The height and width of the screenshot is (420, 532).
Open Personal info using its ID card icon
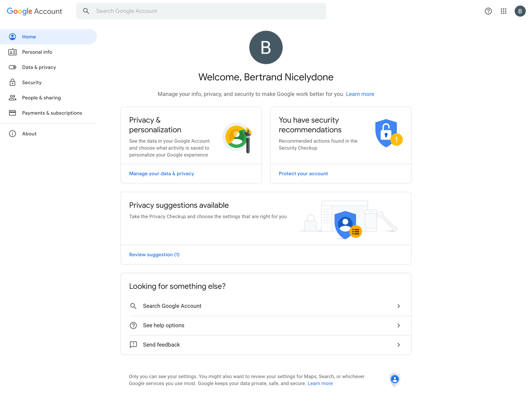click(13, 52)
